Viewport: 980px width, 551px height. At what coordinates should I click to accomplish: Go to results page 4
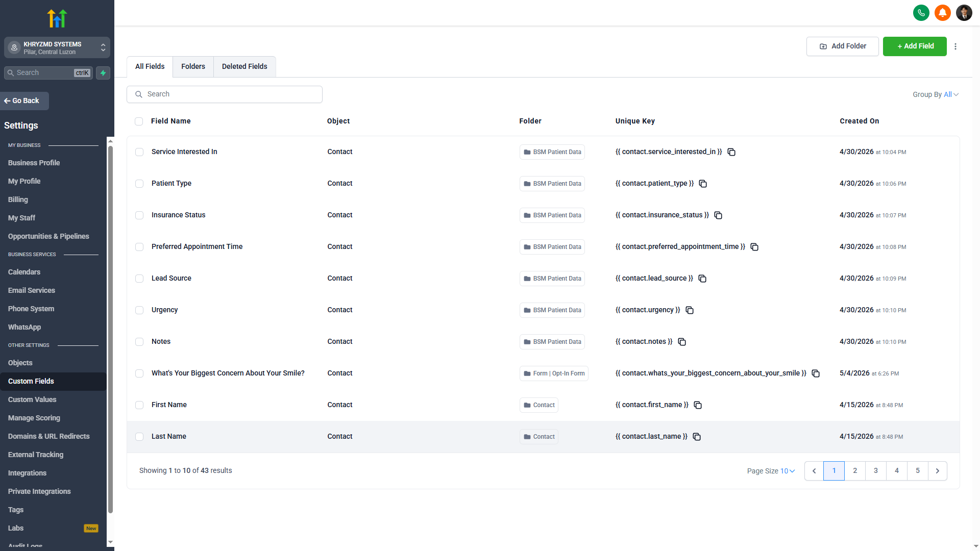897,471
